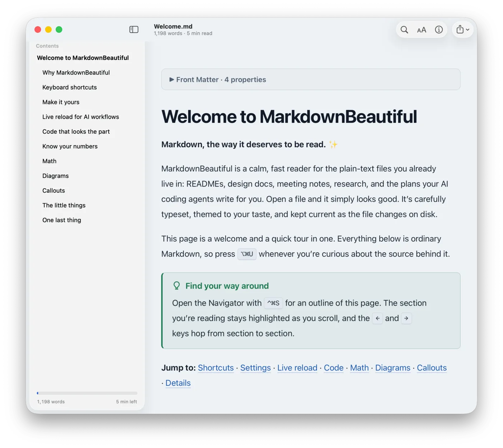Click the ^⌘S keyboard shortcut badge

click(x=273, y=303)
